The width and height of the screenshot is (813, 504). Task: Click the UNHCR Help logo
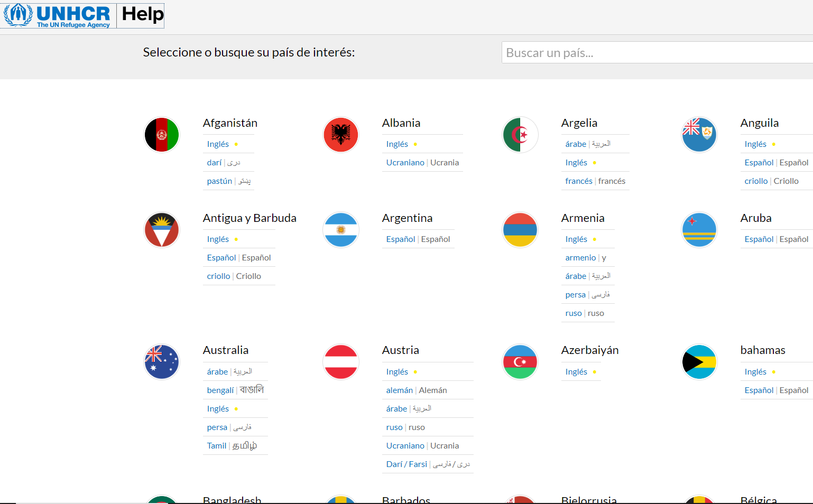(84, 15)
